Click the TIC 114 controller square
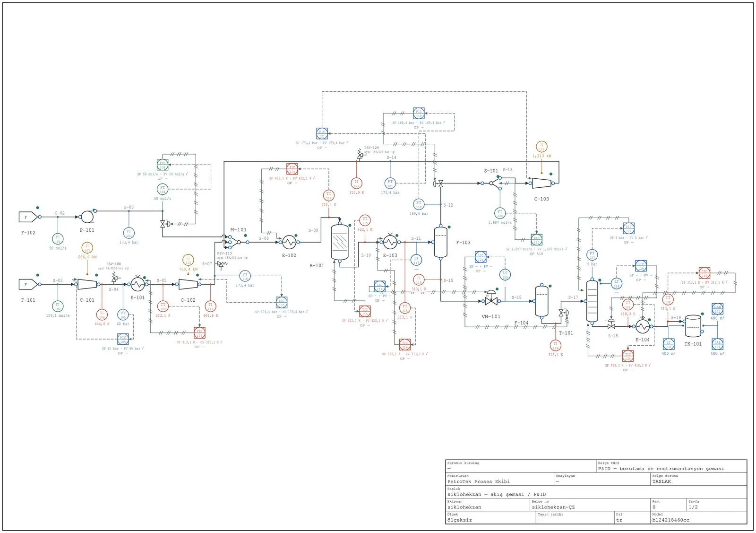The image size is (756, 533). pos(292,169)
